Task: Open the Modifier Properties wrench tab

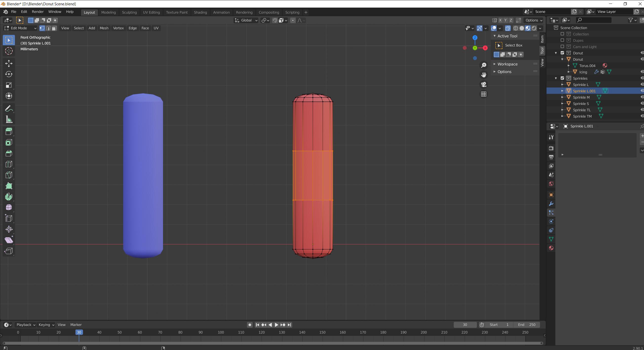Action: click(x=551, y=204)
